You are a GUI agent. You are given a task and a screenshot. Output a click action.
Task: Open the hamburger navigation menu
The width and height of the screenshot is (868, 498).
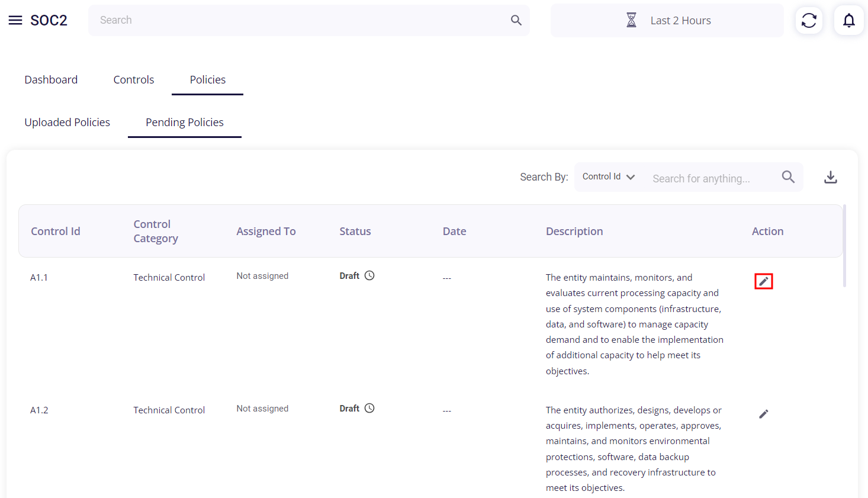point(15,20)
